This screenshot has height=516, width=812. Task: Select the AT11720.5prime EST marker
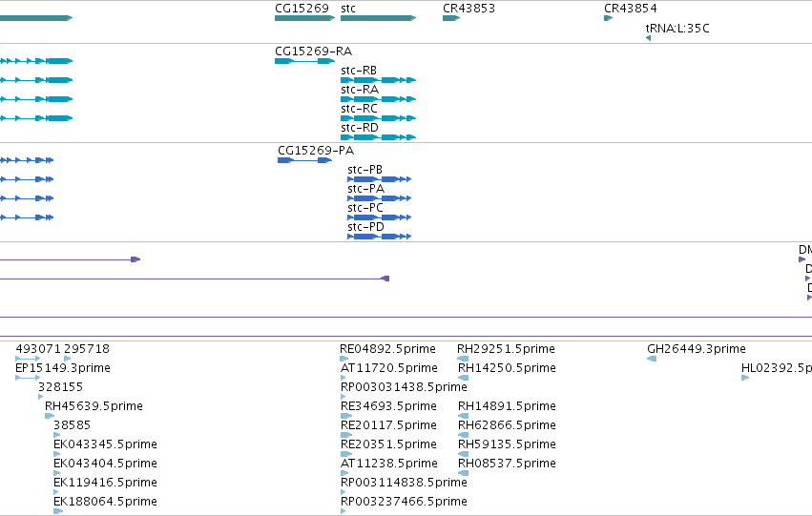click(343, 378)
